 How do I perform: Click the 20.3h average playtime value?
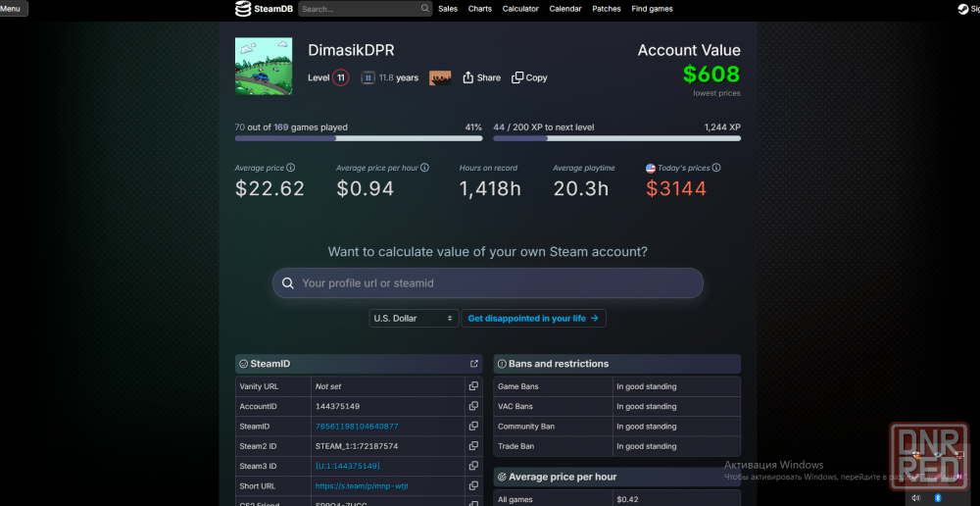[x=580, y=189]
